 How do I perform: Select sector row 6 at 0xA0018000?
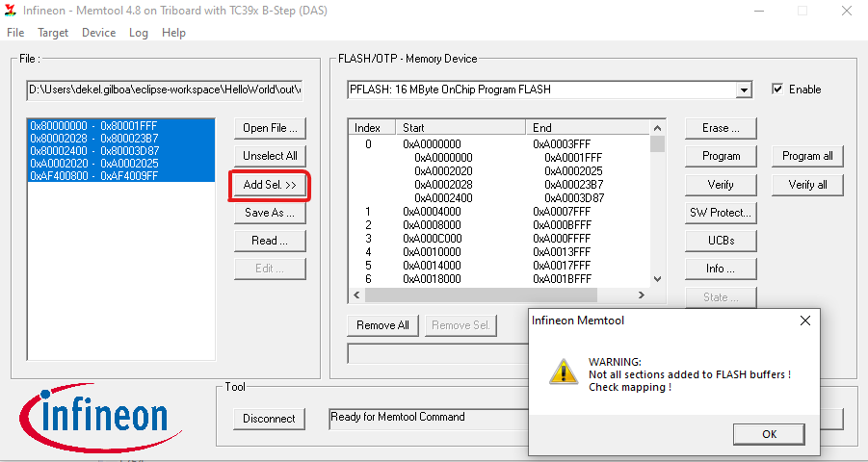pos(499,279)
